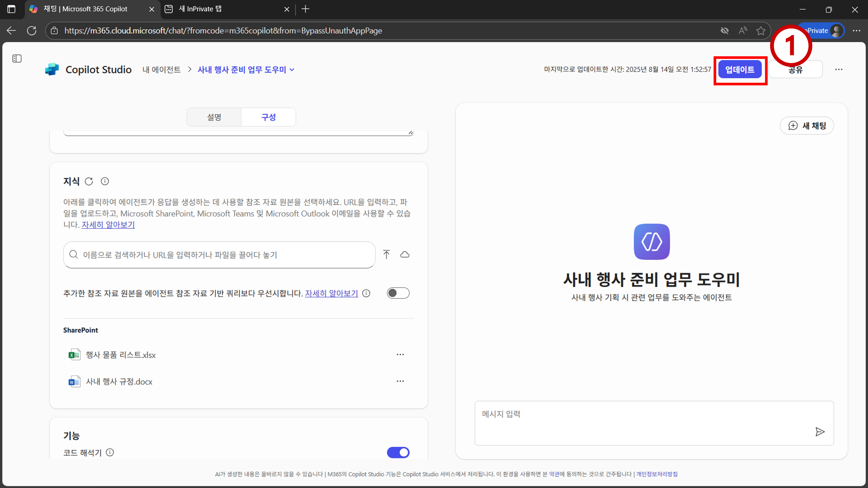
Task: Click the read aloud icon in address bar
Action: [743, 31]
